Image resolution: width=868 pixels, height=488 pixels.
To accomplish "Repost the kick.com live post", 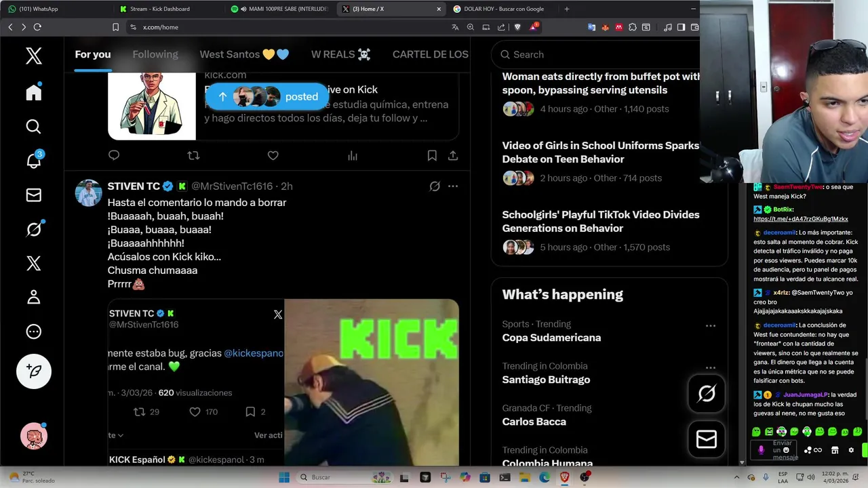I will click(x=193, y=155).
